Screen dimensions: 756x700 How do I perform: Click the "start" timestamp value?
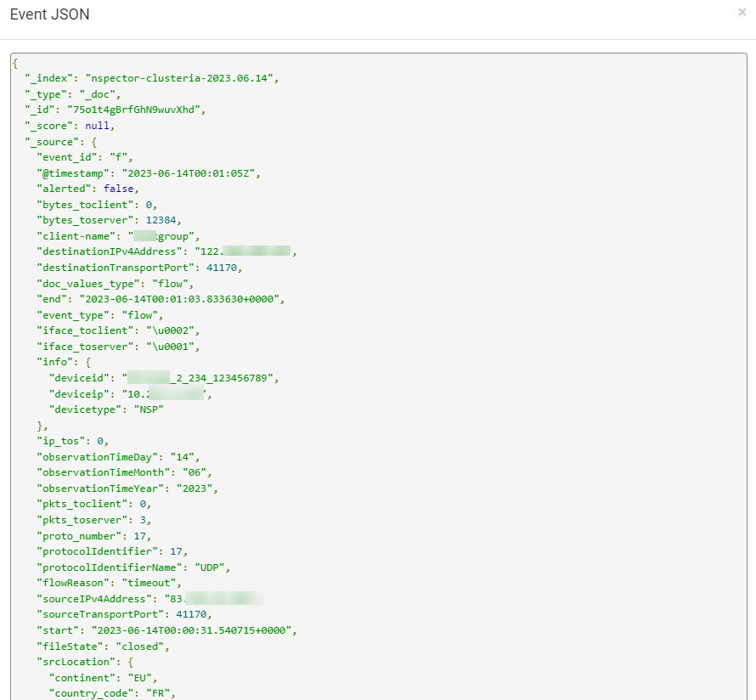(x=191, y=630)
